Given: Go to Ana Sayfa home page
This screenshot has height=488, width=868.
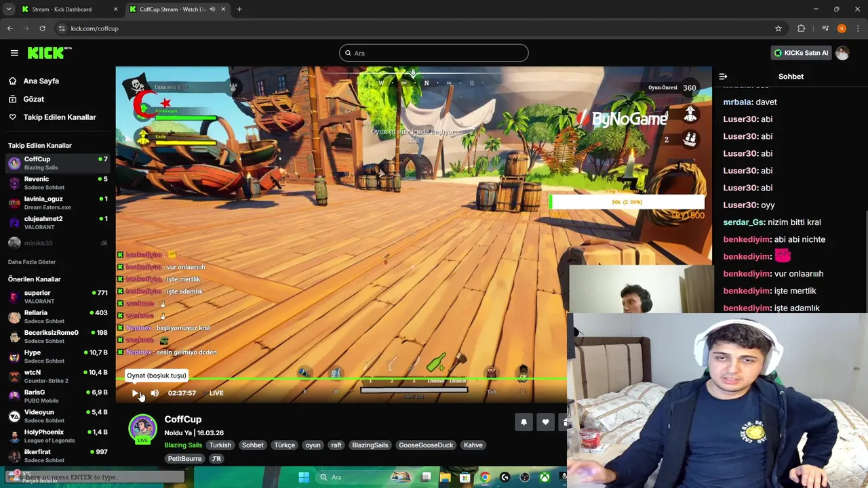Looking at the screenshot, I should 41,81.
